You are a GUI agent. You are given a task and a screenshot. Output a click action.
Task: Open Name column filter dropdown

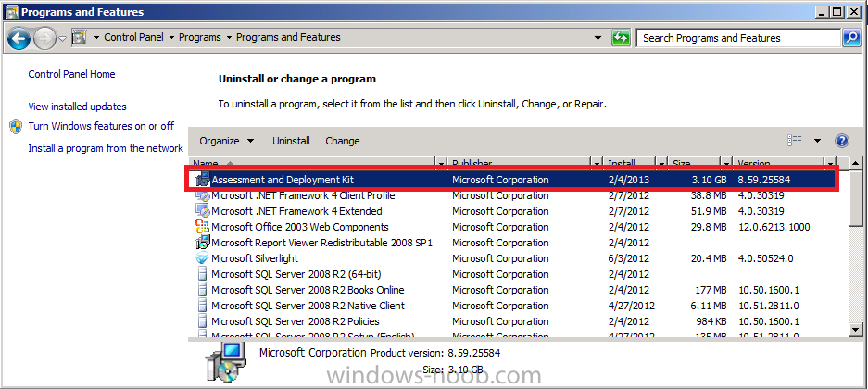[x=442, y=163]
